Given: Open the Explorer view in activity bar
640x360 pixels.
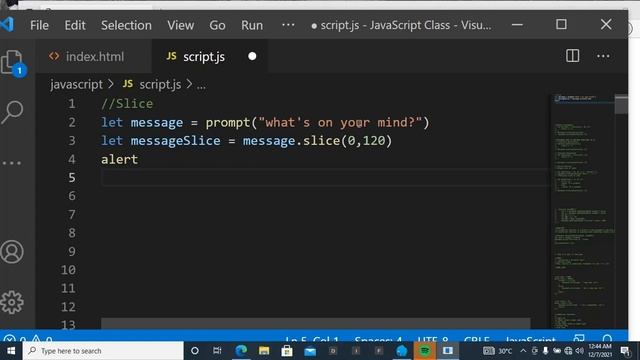Looking at the screenshot, I should [x=12, y=62].
